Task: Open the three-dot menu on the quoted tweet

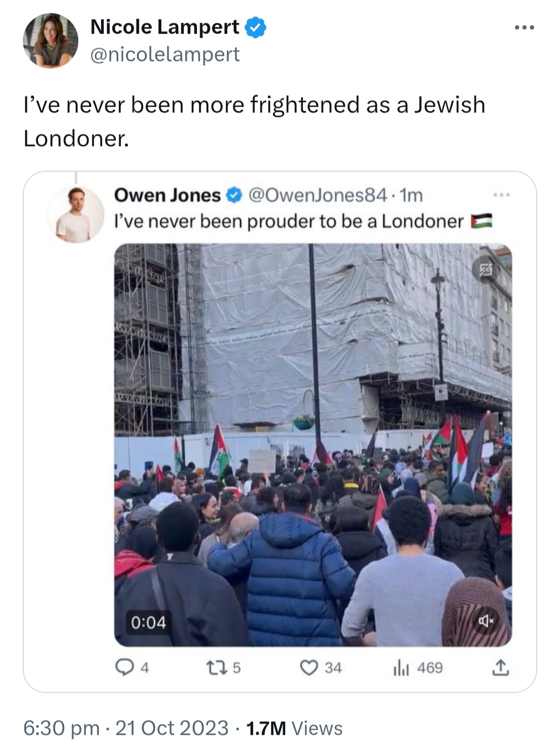Action: coord(501,195)
